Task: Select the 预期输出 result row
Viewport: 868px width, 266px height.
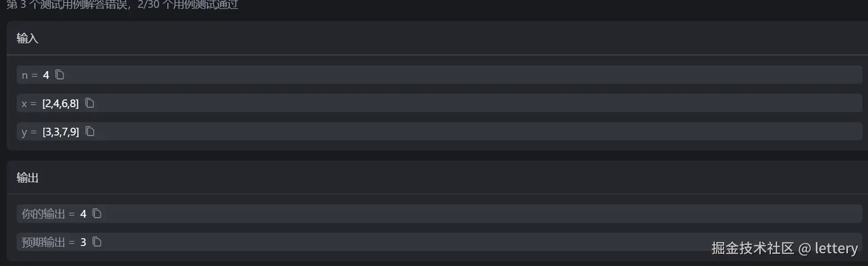Action: click(x=439, y=242)
